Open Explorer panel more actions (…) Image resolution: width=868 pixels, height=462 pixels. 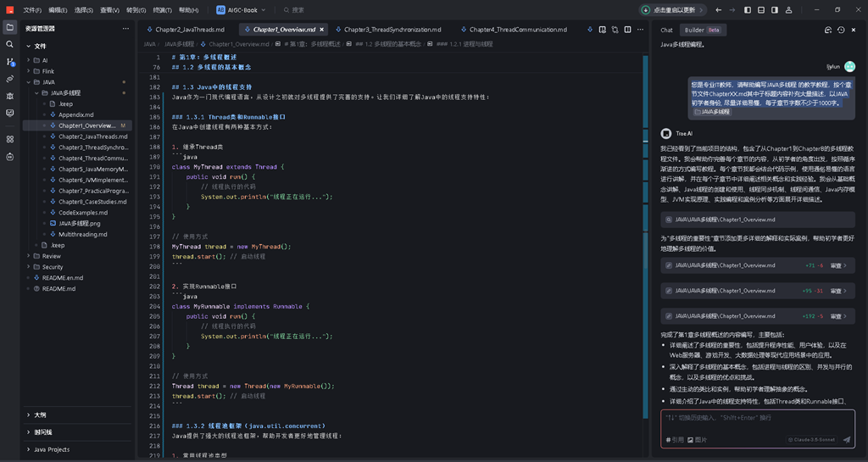click(x=125, y=29)
